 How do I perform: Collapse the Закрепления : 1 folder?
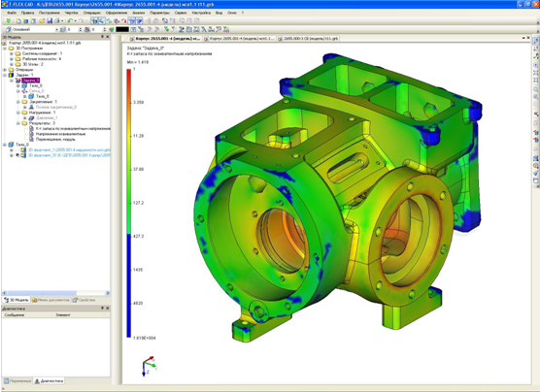point(18,102)
